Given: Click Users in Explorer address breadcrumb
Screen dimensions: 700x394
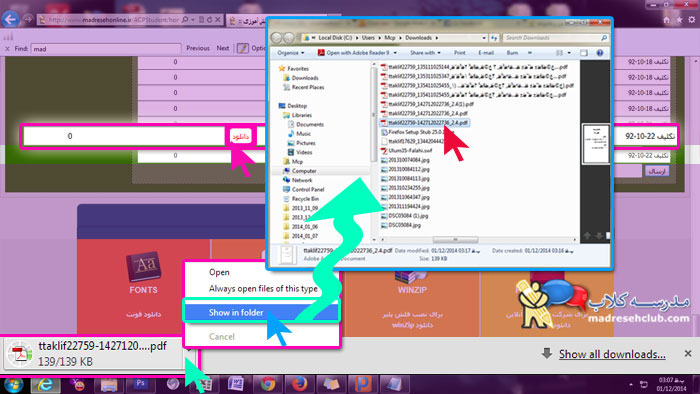Looking at the screenshot, I should [x=368, y=38].
